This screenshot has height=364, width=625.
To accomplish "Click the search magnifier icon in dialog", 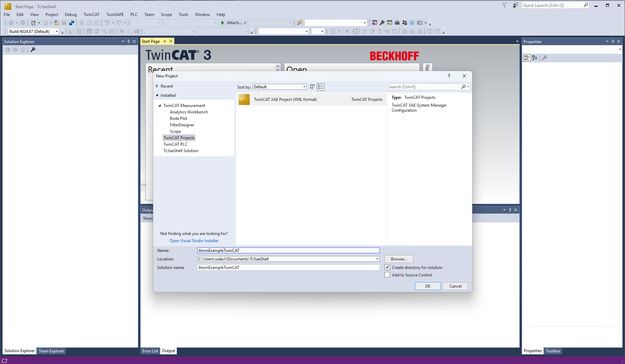I will click(464, 87).
